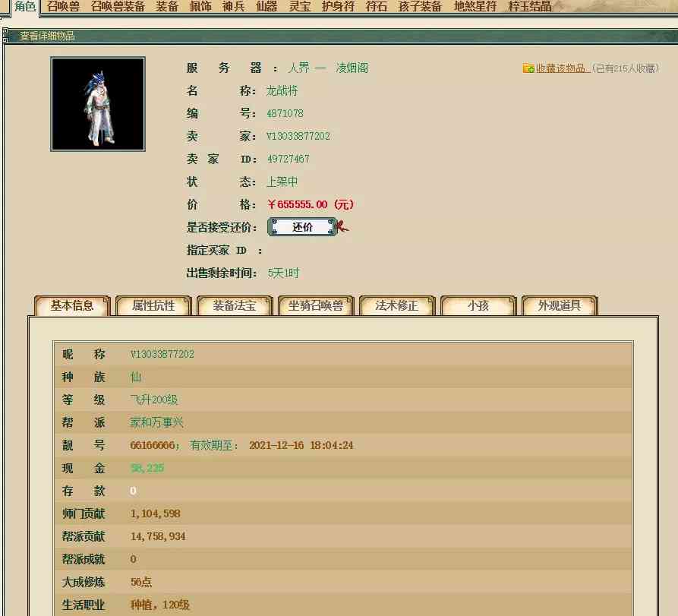Open the 坐骑召唤兽 tab
The width and height of the screenshot is (678, 616).
point(316,306)
